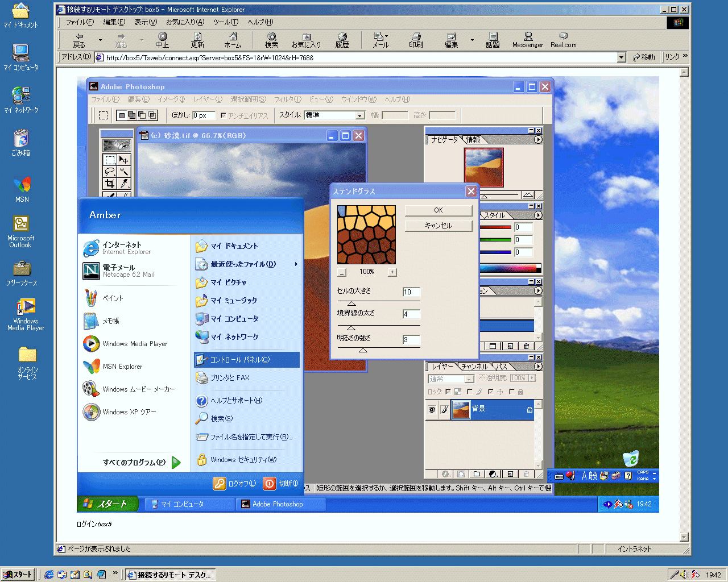Click the navigator zoom-in mountains icon
Viewport: 728px width, 582px height.
coord(528,195)
